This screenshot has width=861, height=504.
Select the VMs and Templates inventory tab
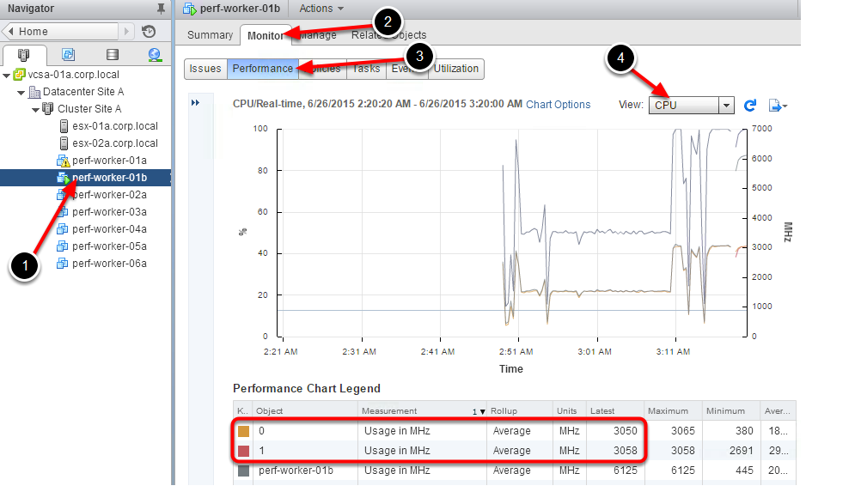point(68,56)
